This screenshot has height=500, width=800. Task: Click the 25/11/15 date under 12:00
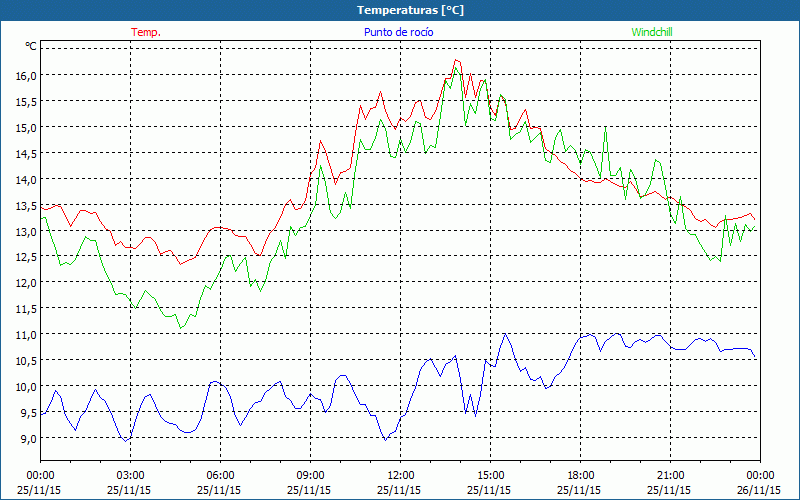(x=399, y=490)
